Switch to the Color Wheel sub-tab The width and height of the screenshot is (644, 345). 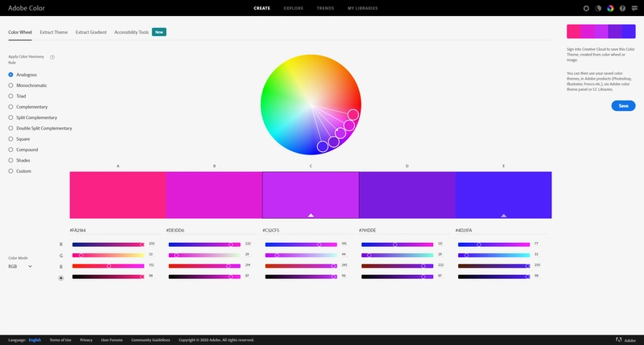pyautogui.click(x=20, y=32)
